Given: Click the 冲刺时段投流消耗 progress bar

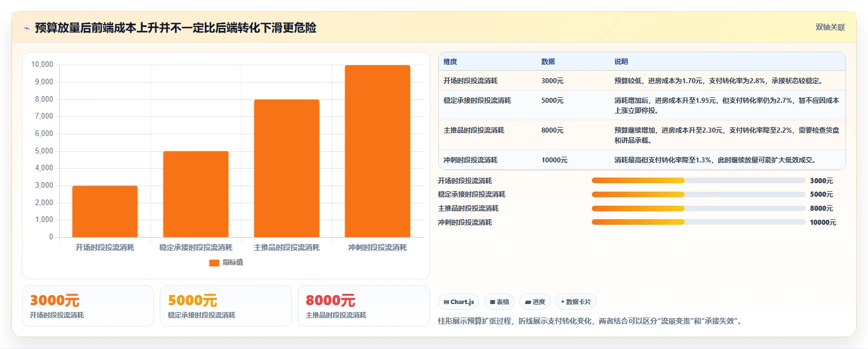Looking at the screenshot, I should [699, 222].
